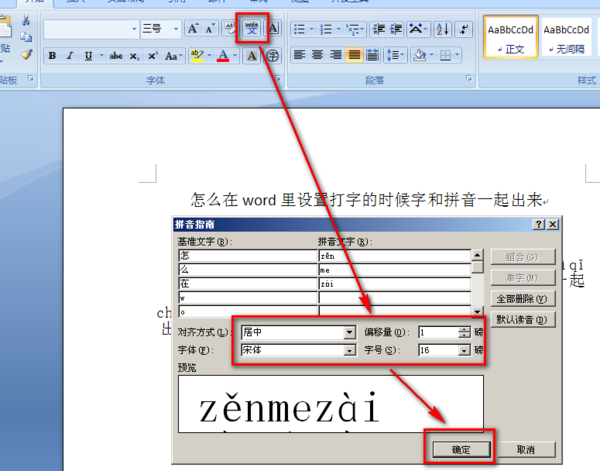600x471 pixels.
Task: Click the Copy icon in clipboard group
Action: point(26,37)
